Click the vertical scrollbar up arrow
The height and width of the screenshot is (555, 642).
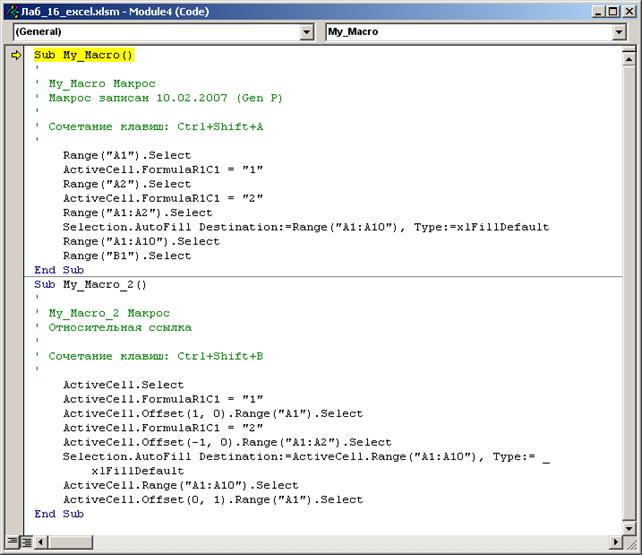(x=629, y=59)
